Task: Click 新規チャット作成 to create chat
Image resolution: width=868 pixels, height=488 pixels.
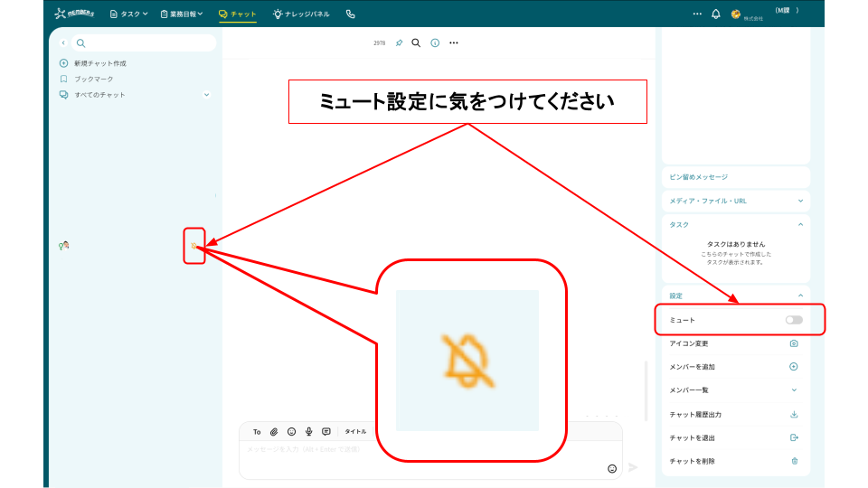Action: (x=99, y=63)
